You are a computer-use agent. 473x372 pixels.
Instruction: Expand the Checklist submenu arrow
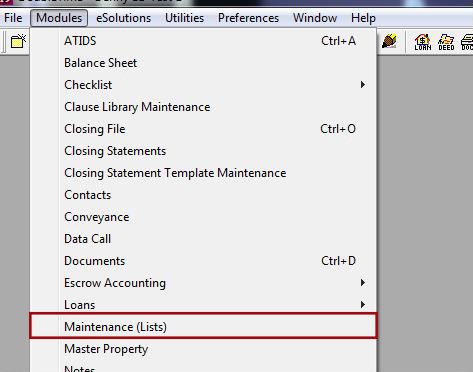pyautogui.click(x=363, y=85)
